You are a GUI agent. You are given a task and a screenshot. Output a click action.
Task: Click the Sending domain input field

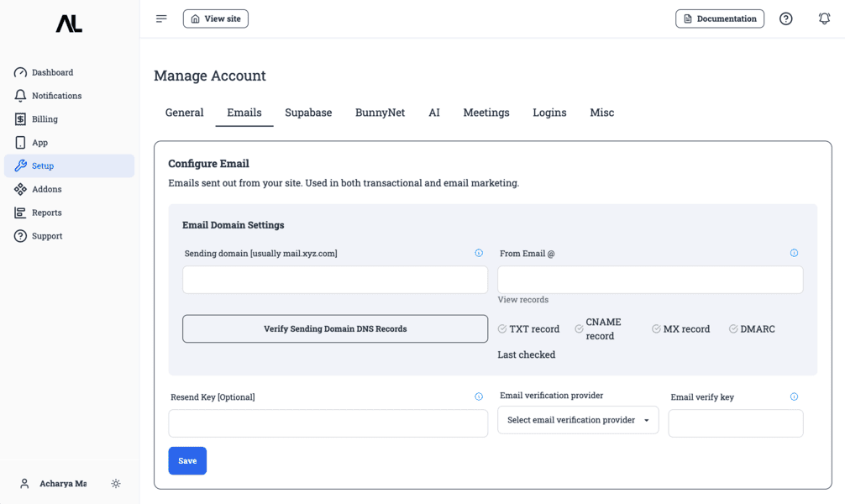click(335, 280)
